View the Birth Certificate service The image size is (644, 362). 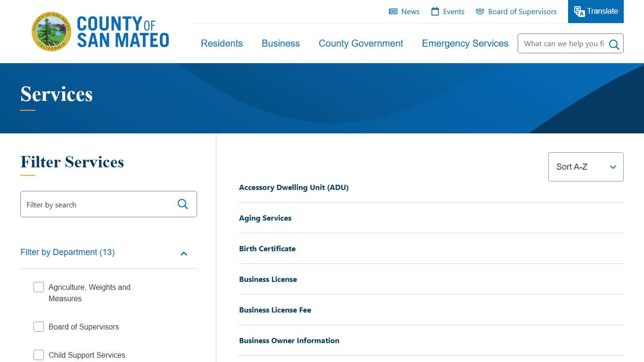pyautogui.click(x=267, y=248)
